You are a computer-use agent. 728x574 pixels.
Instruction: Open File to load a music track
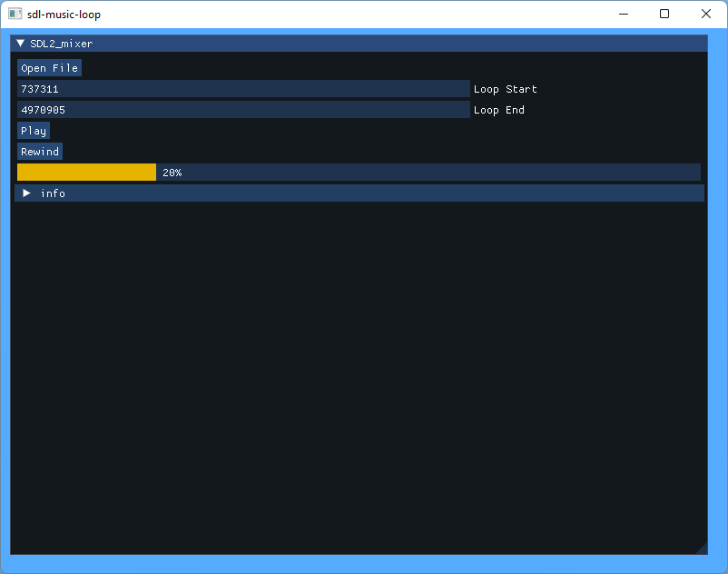[x=49, y=67]
